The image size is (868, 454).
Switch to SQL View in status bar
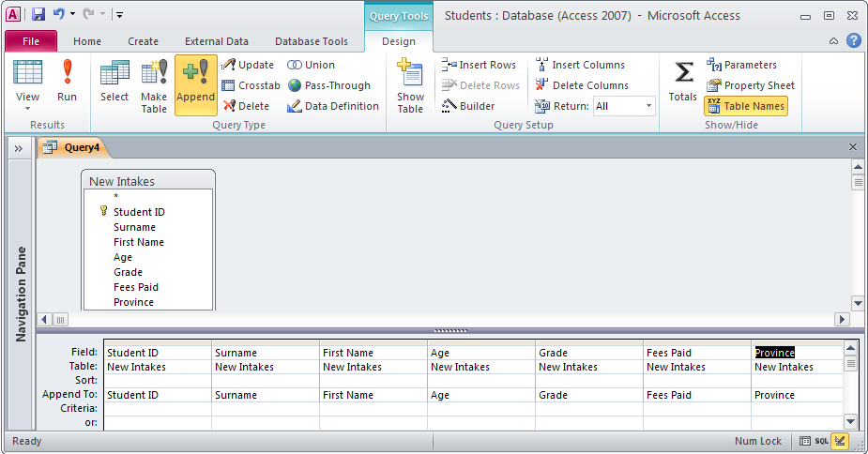pyautogui.click(x=821, y=441)
